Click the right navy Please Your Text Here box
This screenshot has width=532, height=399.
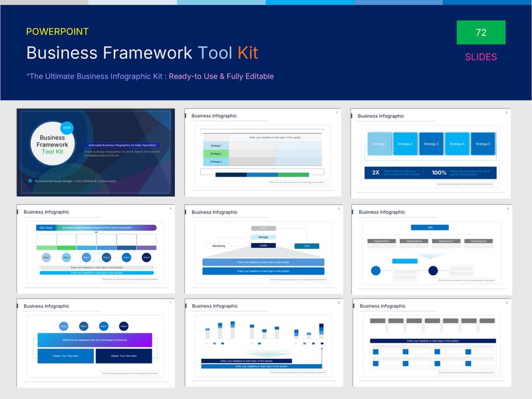click(x=124, y=356)
